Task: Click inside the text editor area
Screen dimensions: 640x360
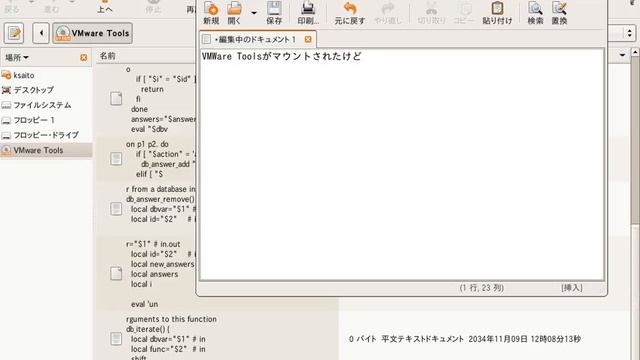Action: (402, 164)
